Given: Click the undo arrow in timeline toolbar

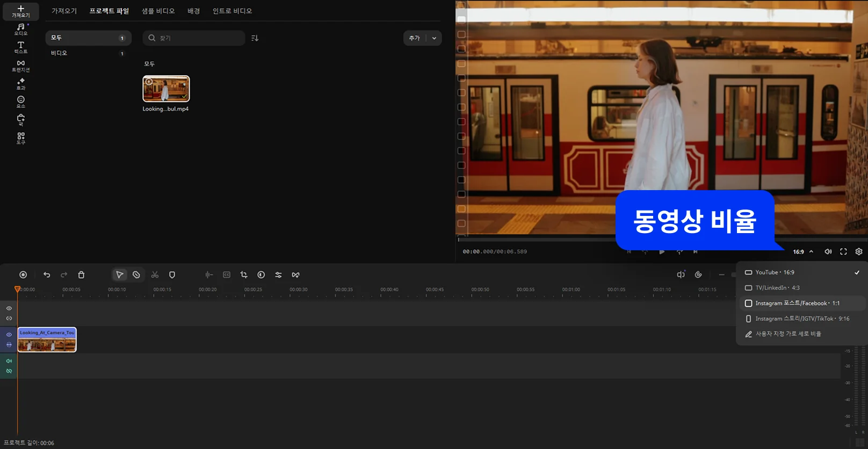Looking at the screenshot, I should pos(47,275).
